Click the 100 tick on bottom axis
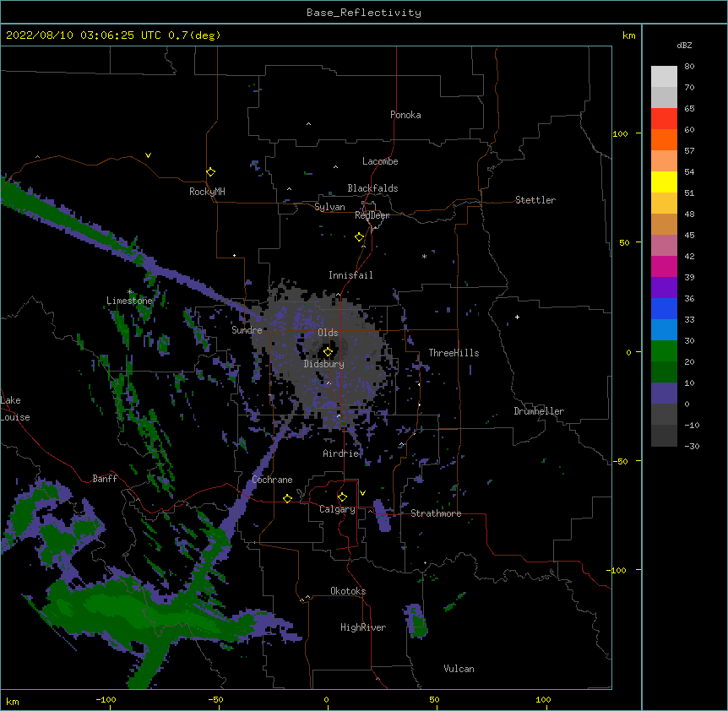 coord(543,699)
